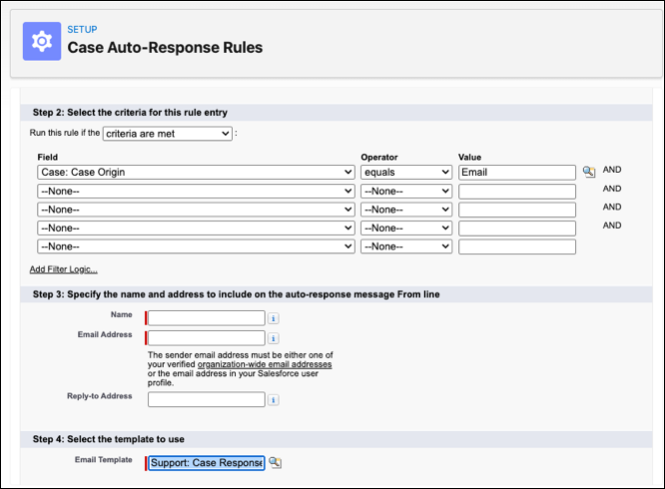The height and width of the screenshot is (489, 665).
Task: Click the second row Value input
Action: [517, 191]
